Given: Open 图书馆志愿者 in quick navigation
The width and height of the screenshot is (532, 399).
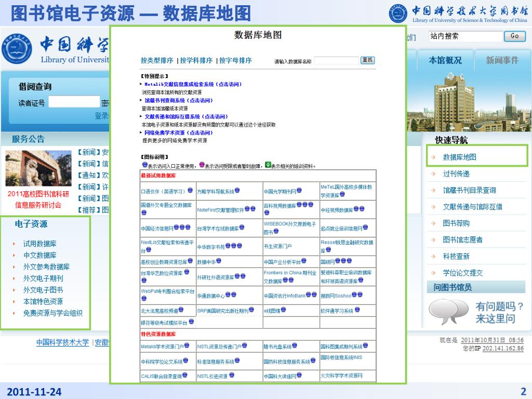Looking at the screenshot, I should (463, 240).
